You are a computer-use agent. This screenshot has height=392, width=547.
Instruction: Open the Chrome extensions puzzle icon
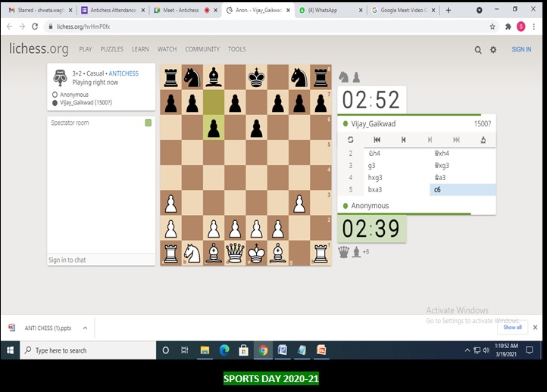click(x=508, y=26)
